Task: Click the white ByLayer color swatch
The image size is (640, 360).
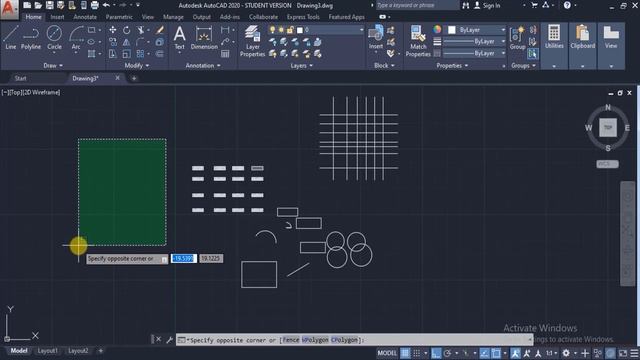Action: (451, 30)
